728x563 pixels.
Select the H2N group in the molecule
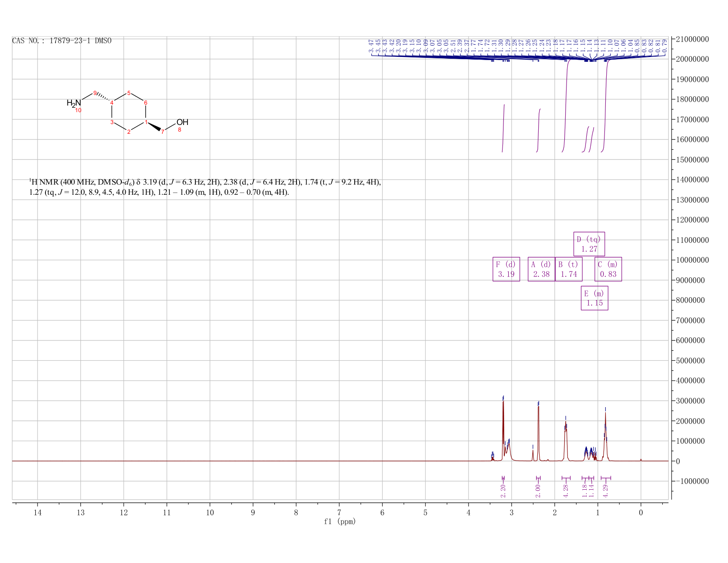coord(74,103)
